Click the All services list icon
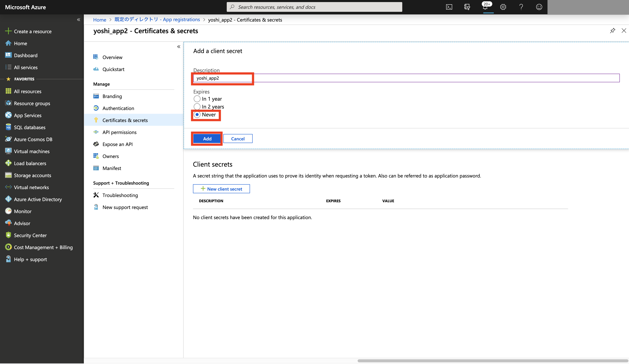 (x=8, y=67)
